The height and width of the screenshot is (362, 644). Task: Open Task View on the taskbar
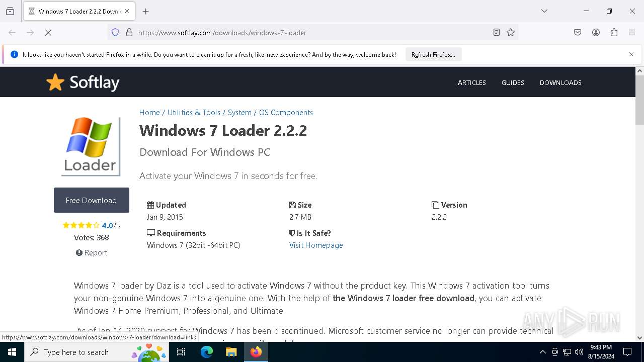click(181, 352)
